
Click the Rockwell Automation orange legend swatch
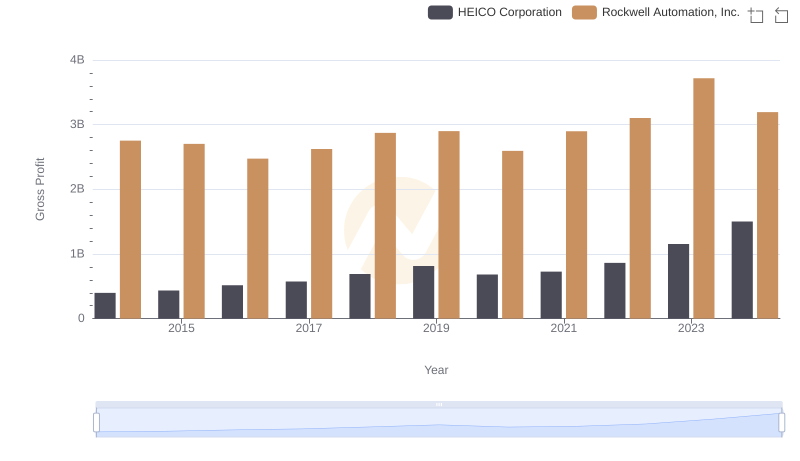(x=584, y=12)
